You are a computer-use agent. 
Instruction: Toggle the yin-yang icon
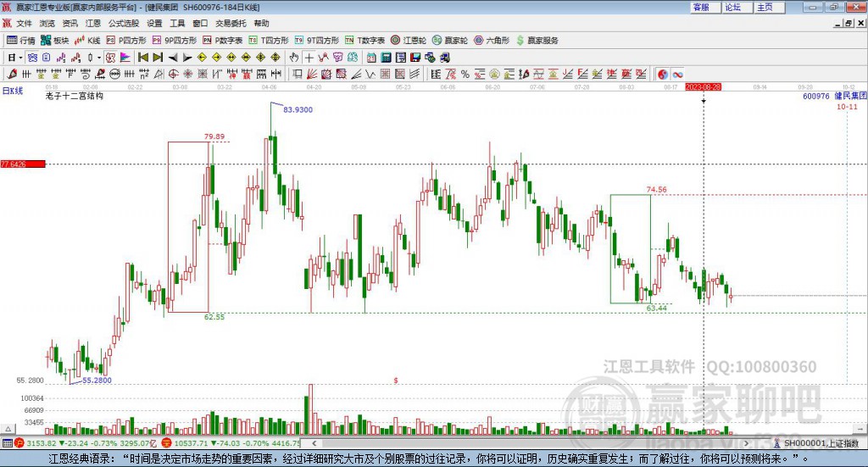coord(663,74)
